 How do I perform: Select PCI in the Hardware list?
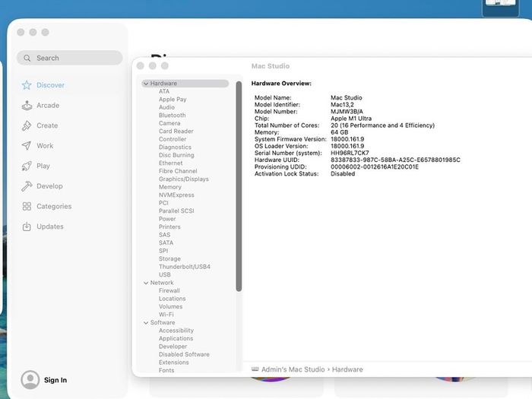tap(163, 203)
